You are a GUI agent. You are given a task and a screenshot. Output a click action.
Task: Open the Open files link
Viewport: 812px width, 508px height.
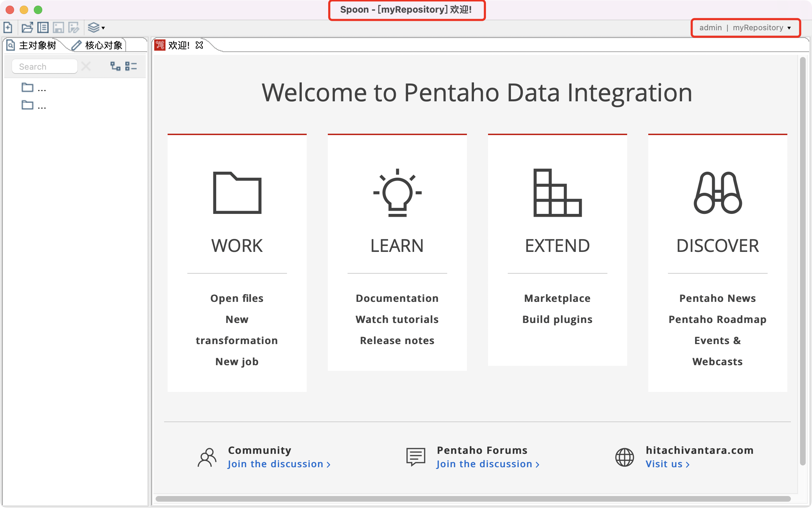[237, 298]
